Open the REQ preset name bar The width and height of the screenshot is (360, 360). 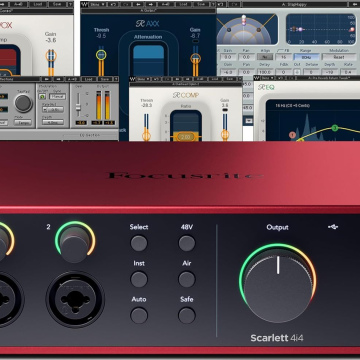click(x=328, y=78)
